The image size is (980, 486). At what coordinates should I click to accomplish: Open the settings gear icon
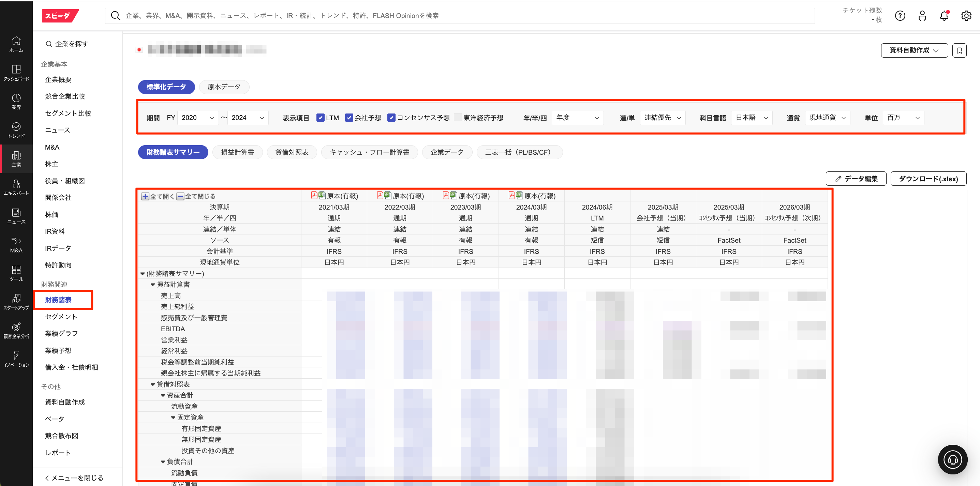click(966, 16)
